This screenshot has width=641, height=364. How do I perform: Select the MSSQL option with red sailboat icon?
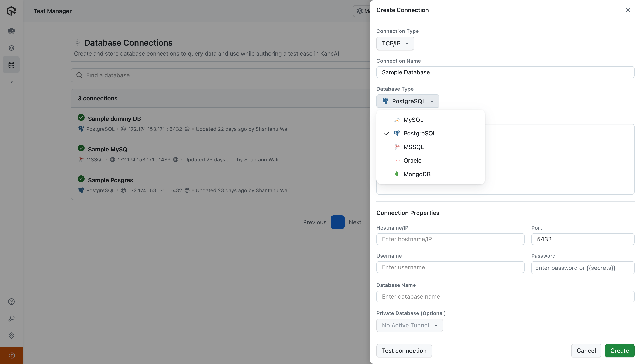[x=414, y=147]
